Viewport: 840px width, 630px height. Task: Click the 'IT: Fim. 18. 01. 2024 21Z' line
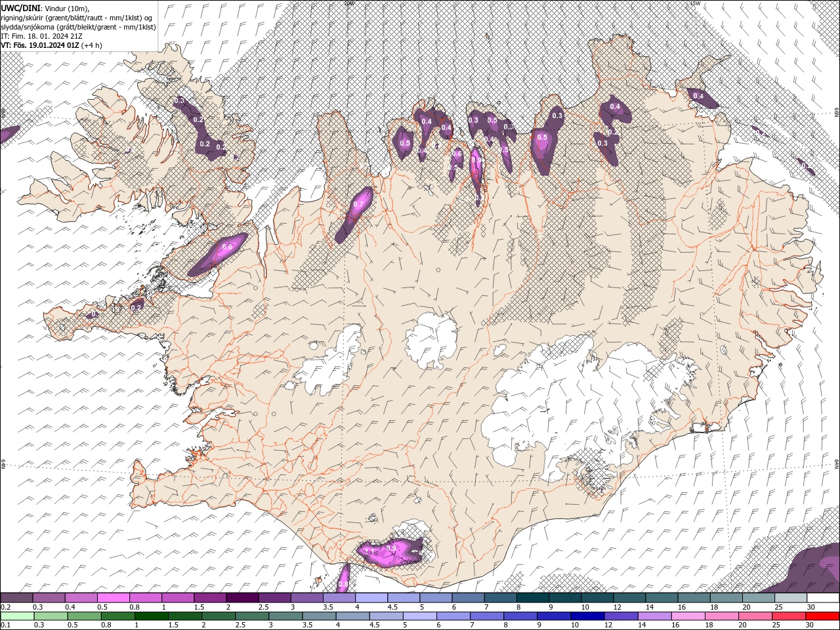click(41, 35)
